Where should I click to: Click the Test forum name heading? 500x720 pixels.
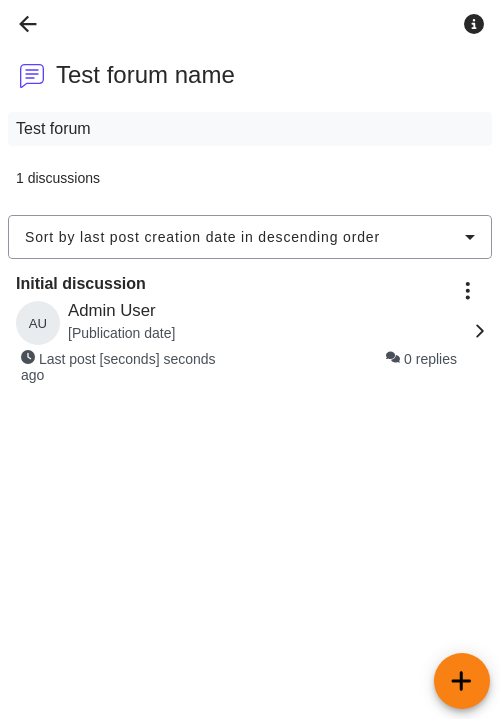145,75
